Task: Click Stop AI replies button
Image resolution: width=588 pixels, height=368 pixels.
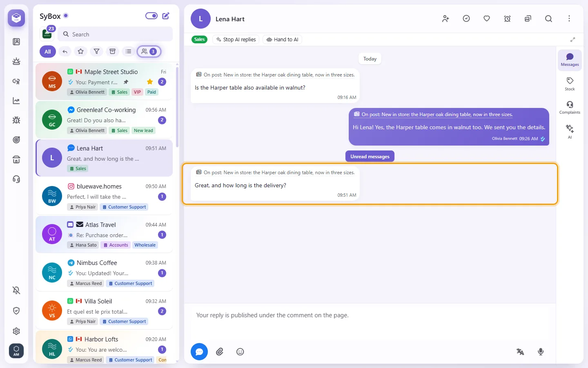Action: click(x=236, y=40)
